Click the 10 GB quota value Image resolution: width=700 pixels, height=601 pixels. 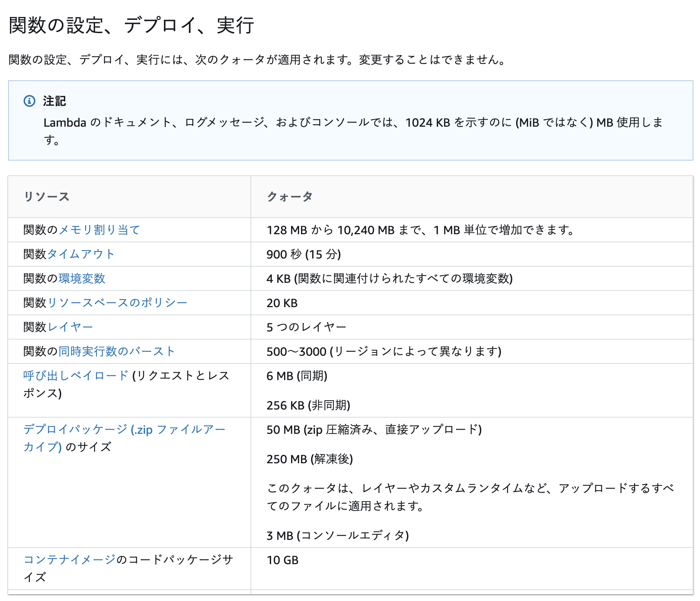click(283, 560)
